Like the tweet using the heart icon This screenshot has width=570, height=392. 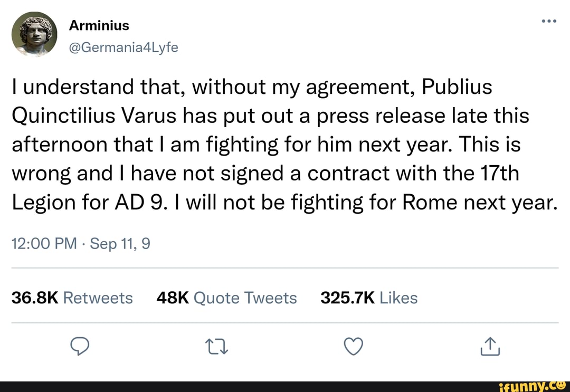pyautogui.click(x=353, y=347)
